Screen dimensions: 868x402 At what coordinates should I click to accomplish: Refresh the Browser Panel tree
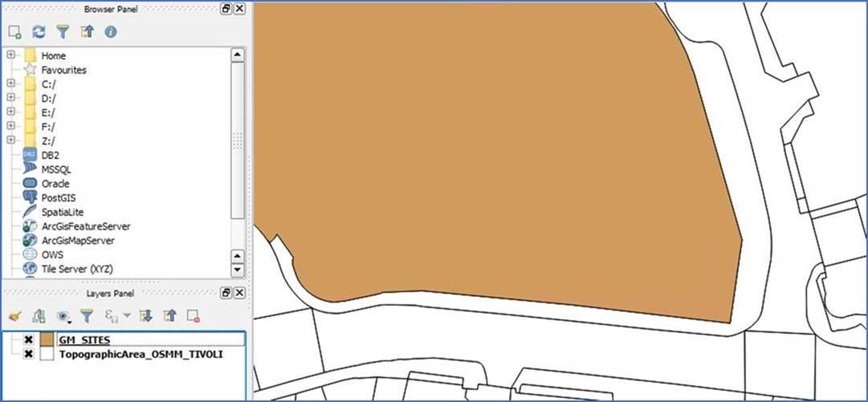tap(39, 32)
